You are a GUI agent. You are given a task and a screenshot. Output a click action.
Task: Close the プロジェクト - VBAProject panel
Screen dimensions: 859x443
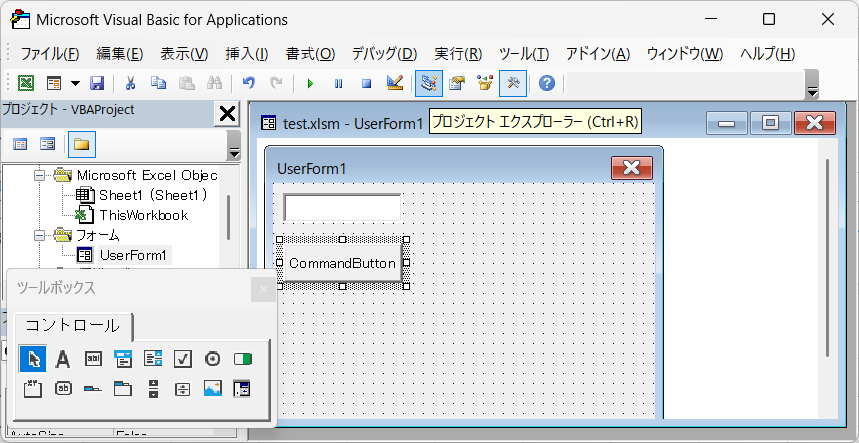pos(227,114)
